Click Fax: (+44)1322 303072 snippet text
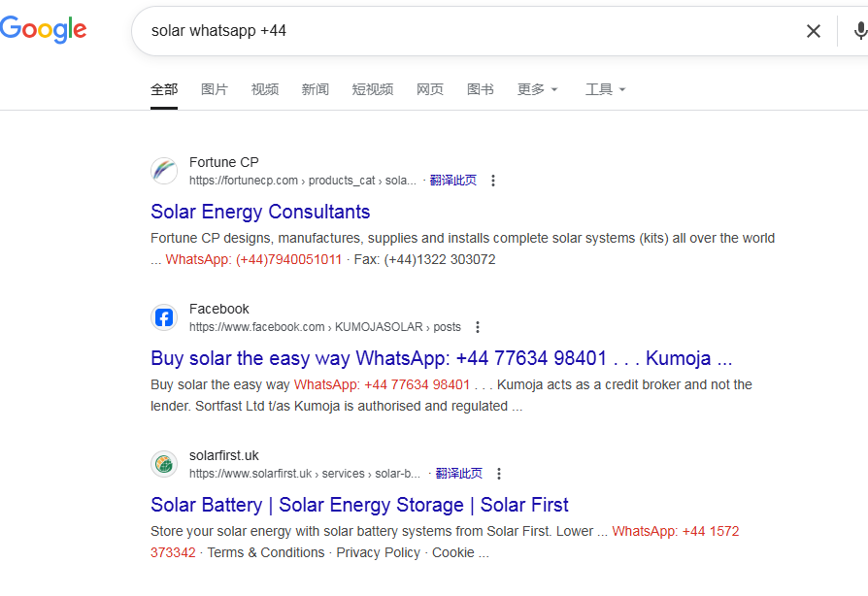 [424, 259]
